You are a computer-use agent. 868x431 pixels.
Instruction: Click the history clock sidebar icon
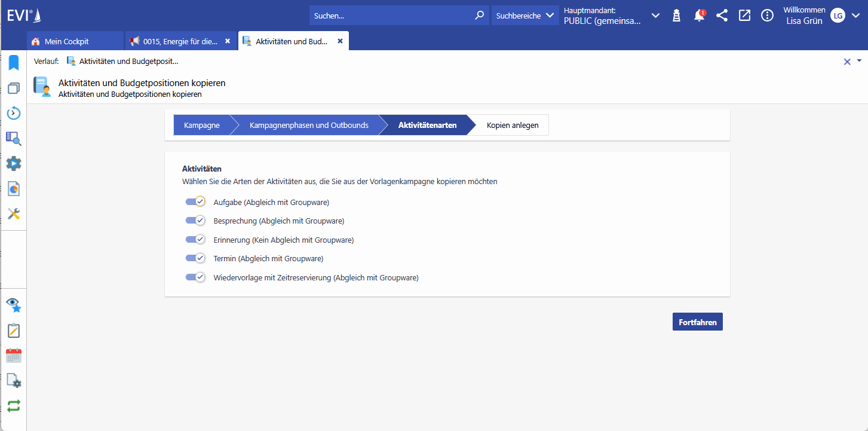[x=14, y=113]
